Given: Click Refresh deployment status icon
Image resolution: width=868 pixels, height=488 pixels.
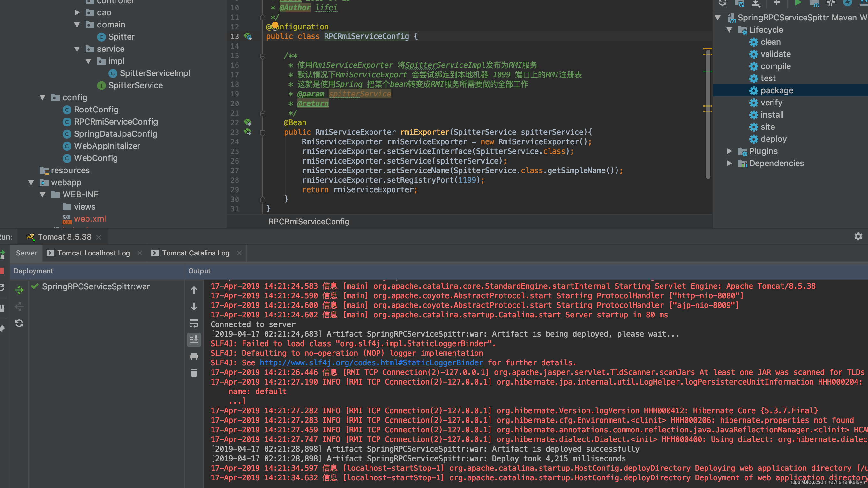Looking at the screenshot, I should (19, 323).
